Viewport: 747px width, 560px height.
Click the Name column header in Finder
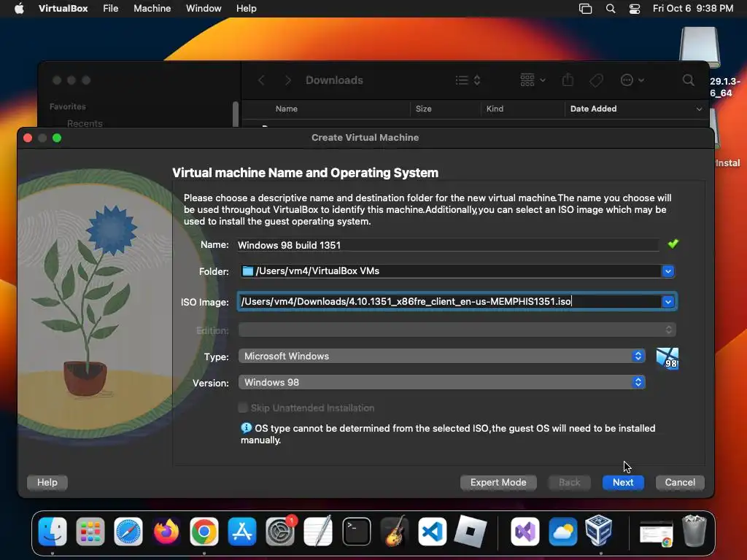286,109
